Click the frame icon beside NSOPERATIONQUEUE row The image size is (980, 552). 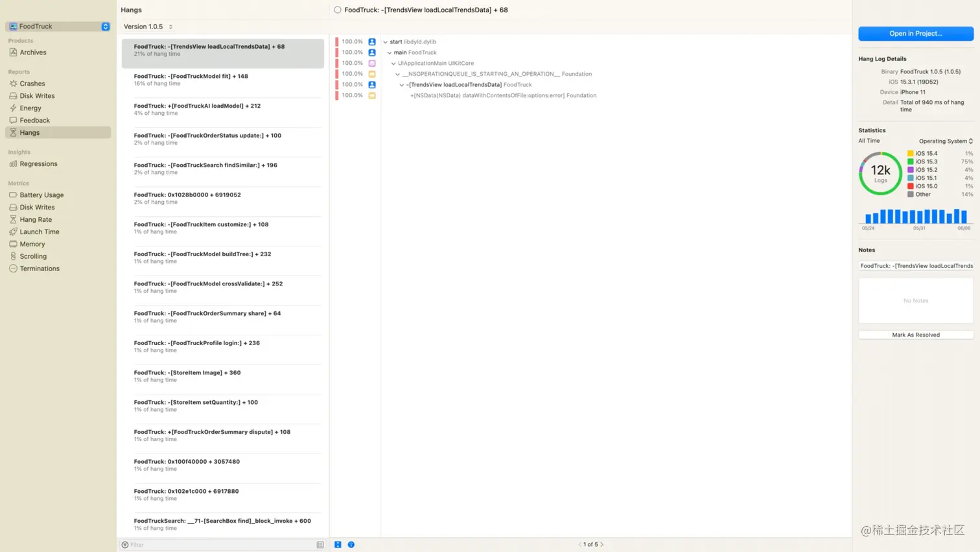coord(372,74)
